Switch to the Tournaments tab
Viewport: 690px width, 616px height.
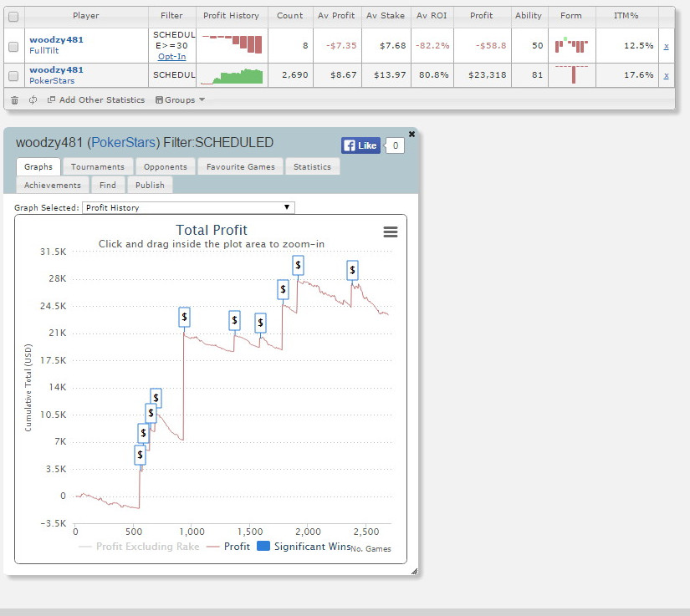(x=98, y=167)
